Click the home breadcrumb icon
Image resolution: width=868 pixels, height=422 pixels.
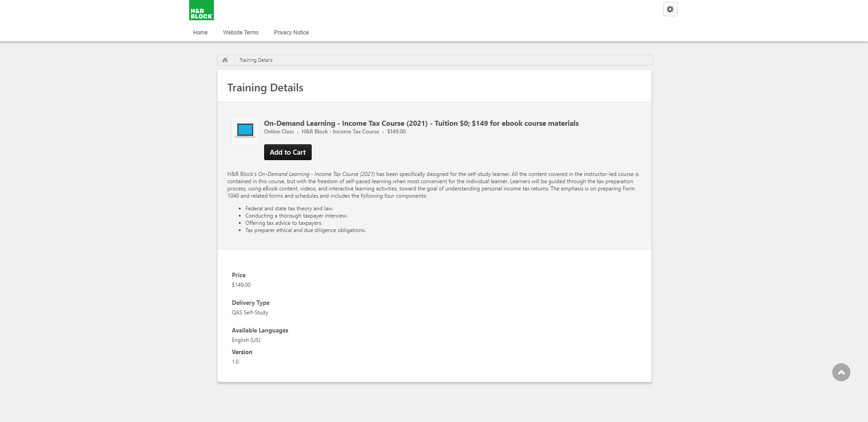pos(225,60)
